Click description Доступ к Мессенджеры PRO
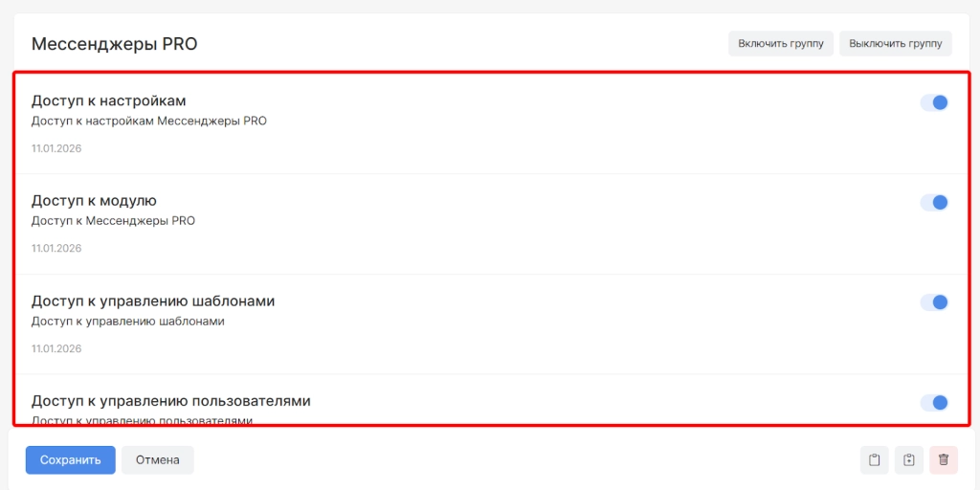The height and width of the screenshot is (490, 980). pyautogui.click(x=113, y=221)
